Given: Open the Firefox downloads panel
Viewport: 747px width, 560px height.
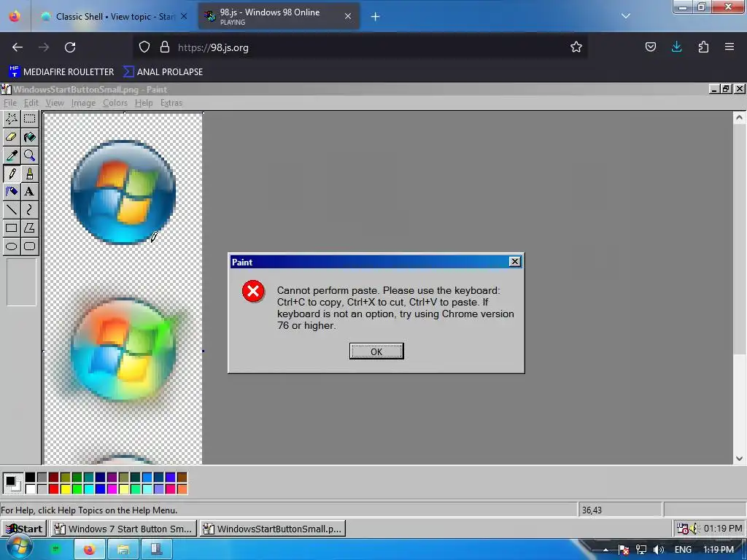Looking at the screenshot, I should [x=676, y=47].
